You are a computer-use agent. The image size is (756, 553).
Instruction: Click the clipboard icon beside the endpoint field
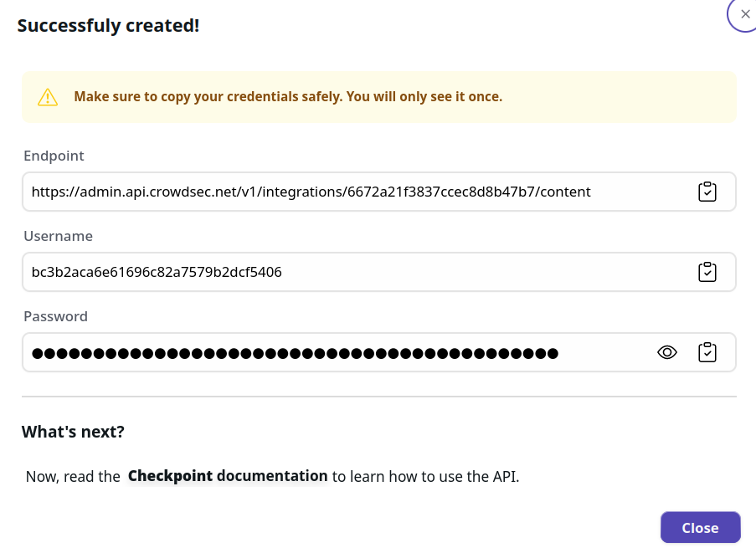click(x=707, y=192)
